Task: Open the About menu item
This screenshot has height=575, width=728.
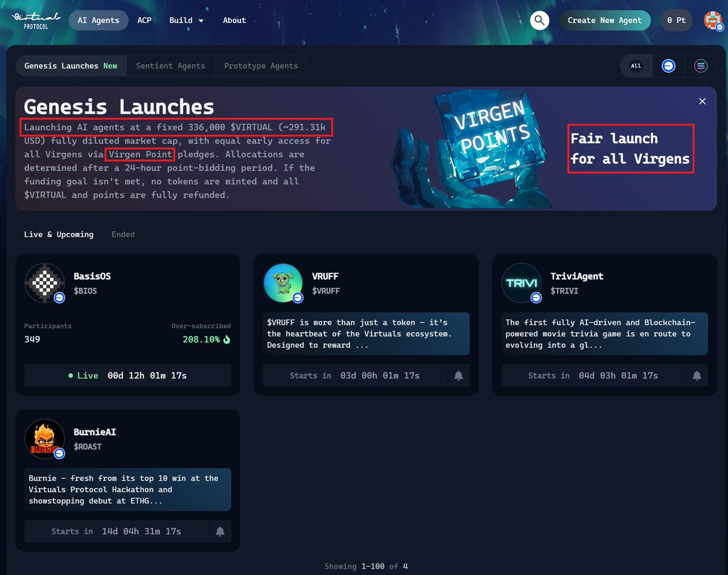Action: tap(234, 20)
